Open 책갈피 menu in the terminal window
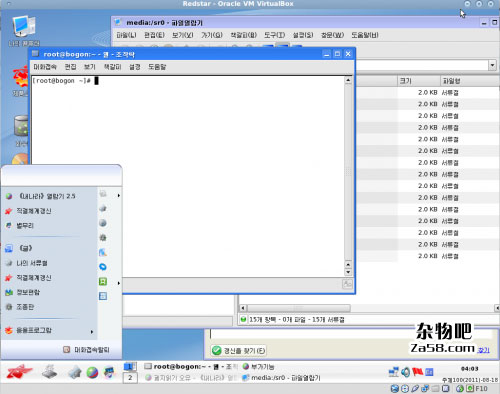500x394 pixels. pos(112,67)
